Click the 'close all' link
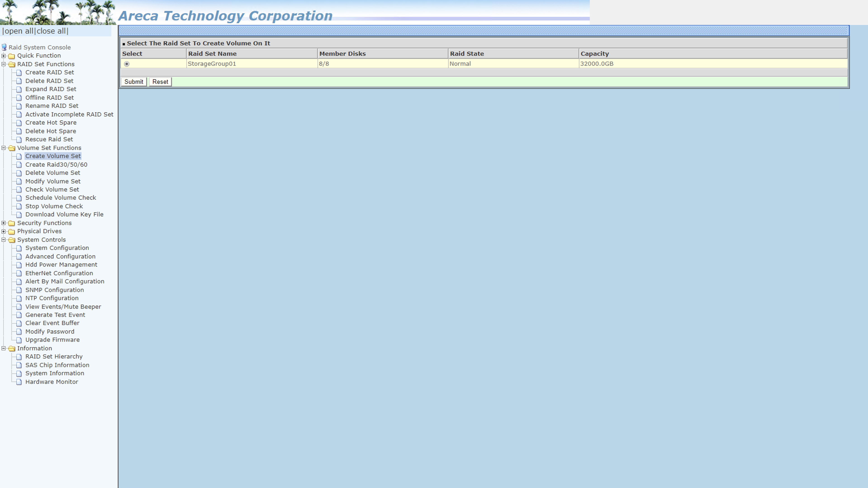 point(51,31)
